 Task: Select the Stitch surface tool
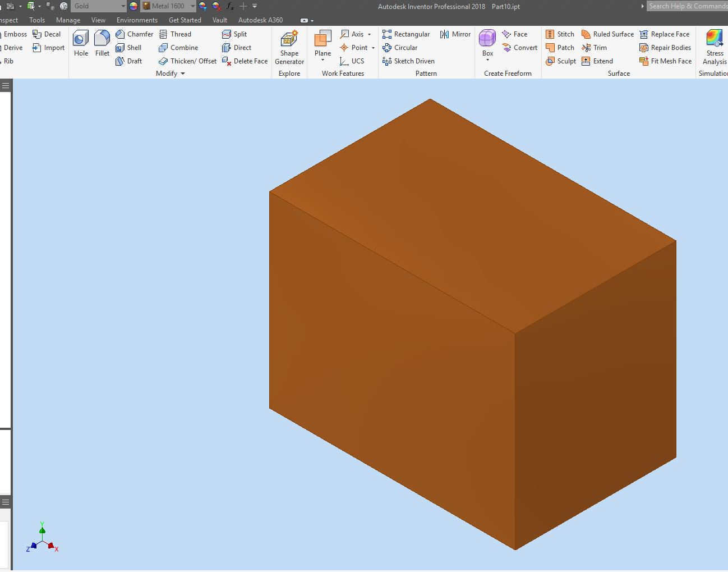click(x=560, y=34)
